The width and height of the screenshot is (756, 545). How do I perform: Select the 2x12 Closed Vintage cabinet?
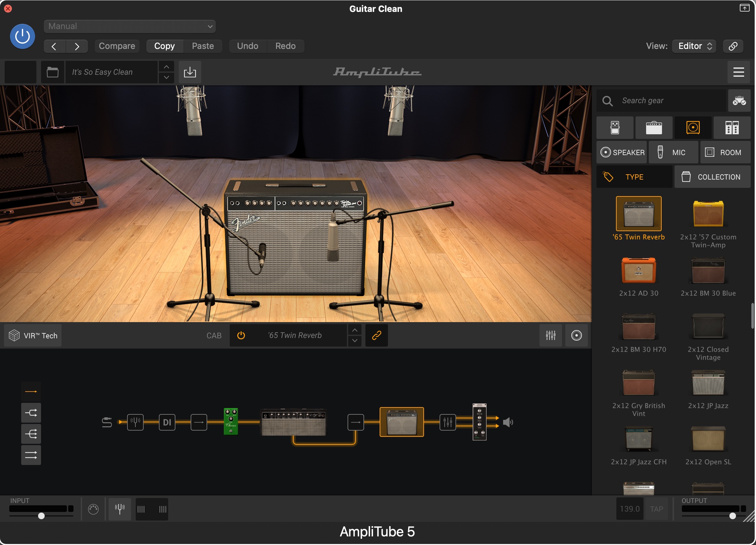(708, 327)
